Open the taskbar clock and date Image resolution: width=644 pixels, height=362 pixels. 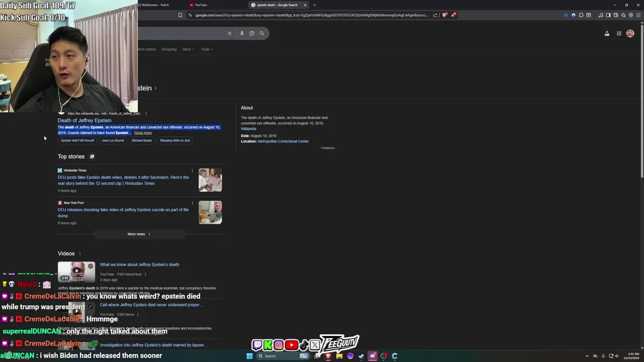pos(631,356)
